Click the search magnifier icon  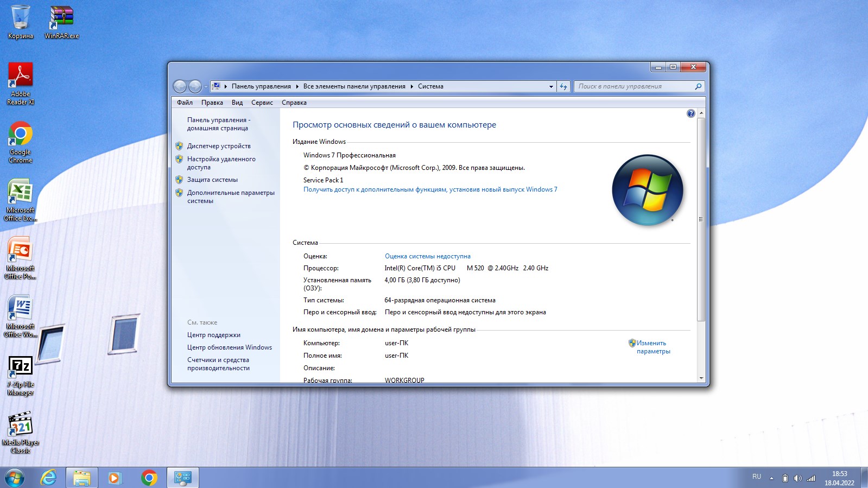tap(698, 86)
